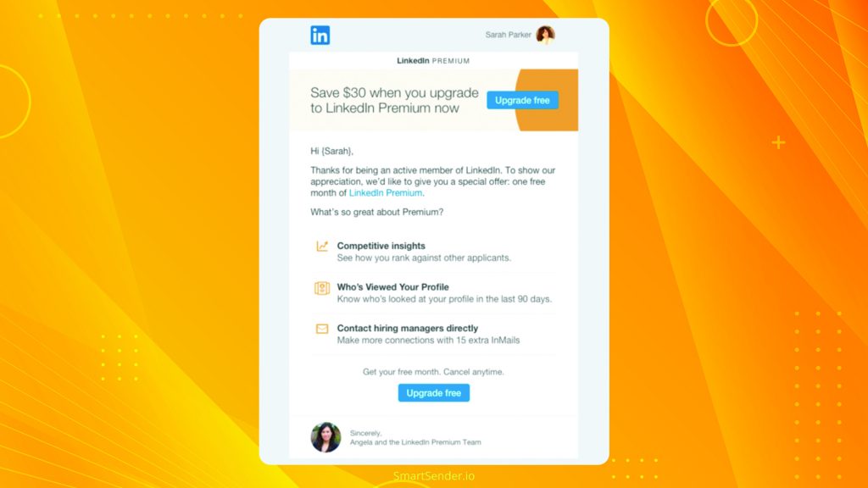
Task: Click Get your free month text
Action: (x=433, y=372)
